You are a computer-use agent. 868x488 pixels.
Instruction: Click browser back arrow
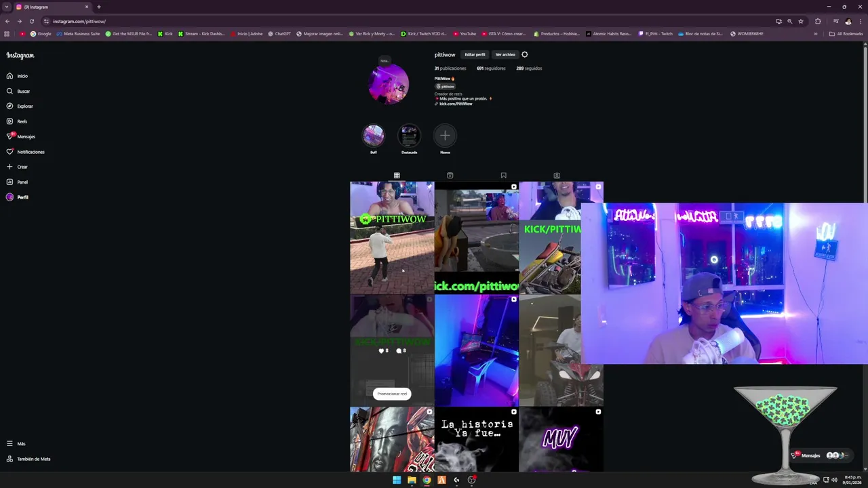(x=7, y=21)
